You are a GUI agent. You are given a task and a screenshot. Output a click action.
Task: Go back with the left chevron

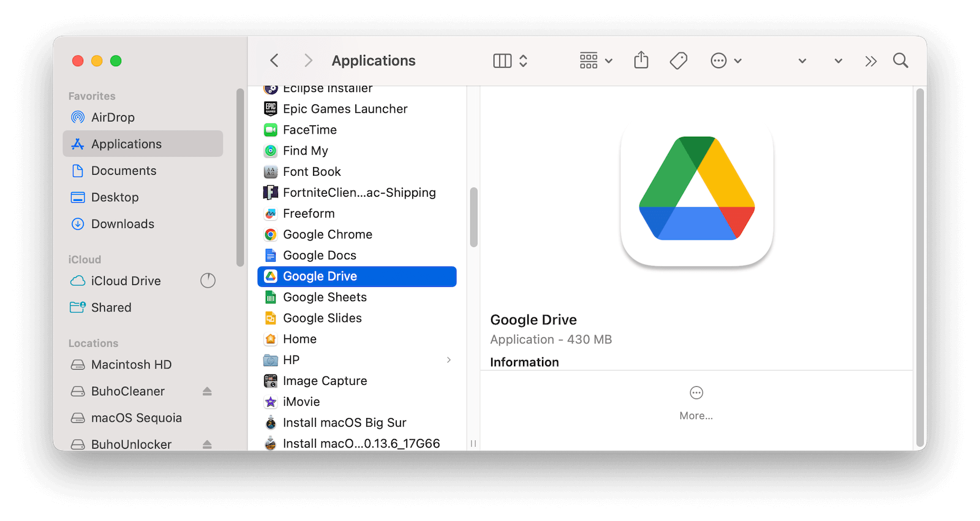coord(274,61)
